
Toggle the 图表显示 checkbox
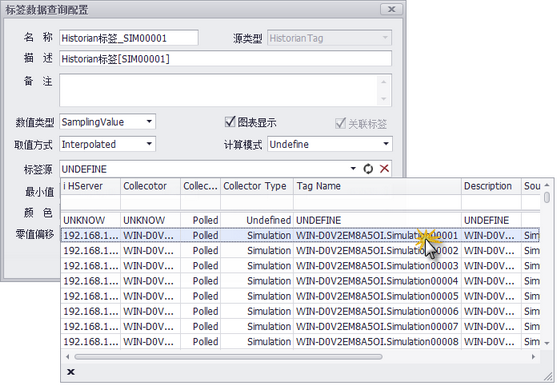pyautogui.click(x=230, y=122)
